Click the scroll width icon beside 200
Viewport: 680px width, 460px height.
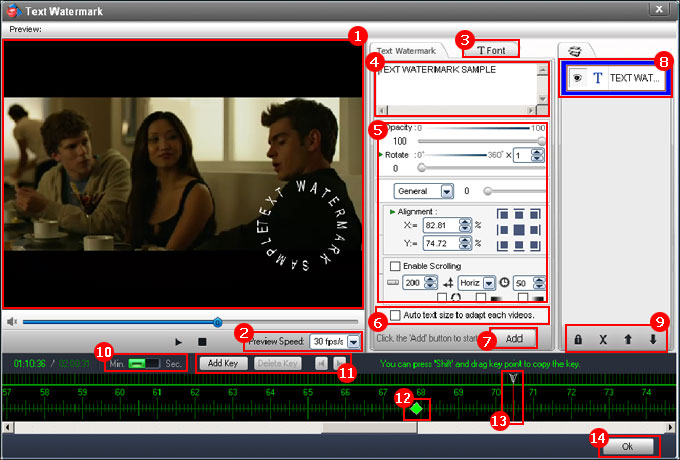point(393,283)
